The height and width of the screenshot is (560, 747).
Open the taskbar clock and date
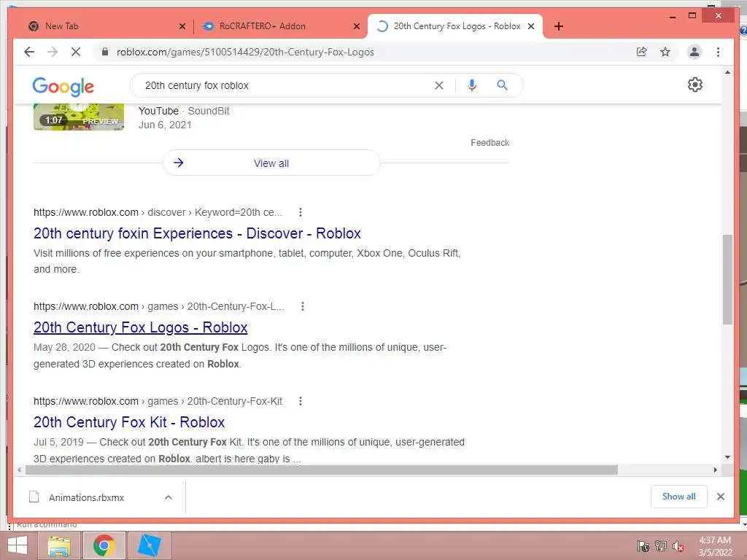click(x=715, y=546)
